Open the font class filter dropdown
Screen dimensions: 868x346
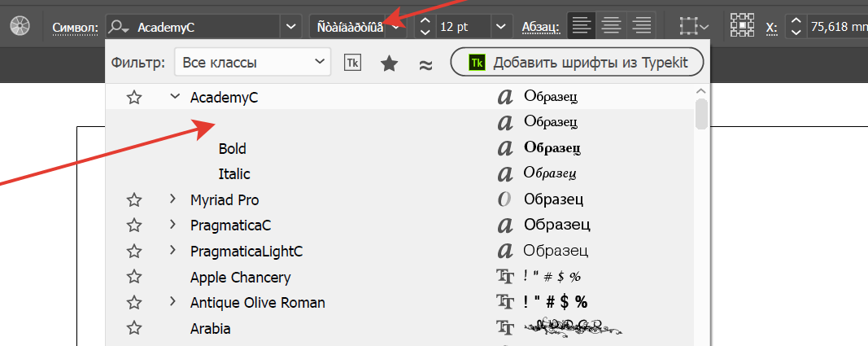click(x=252, y=62)
